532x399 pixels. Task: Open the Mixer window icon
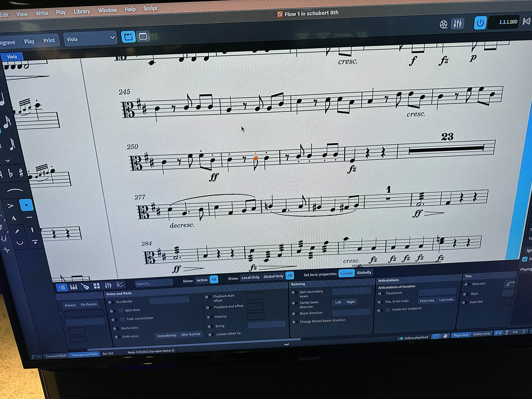point(457,24)
